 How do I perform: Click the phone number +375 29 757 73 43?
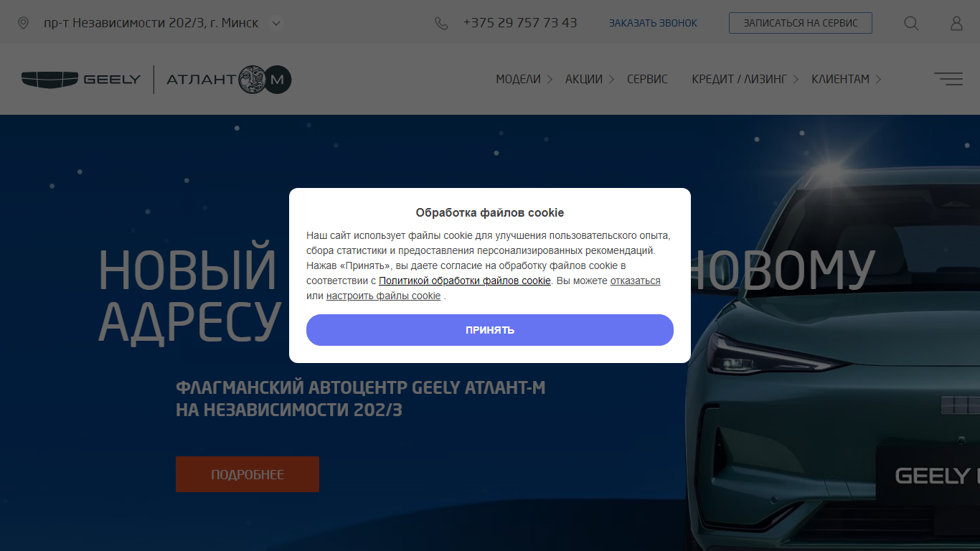pos(520,23)
